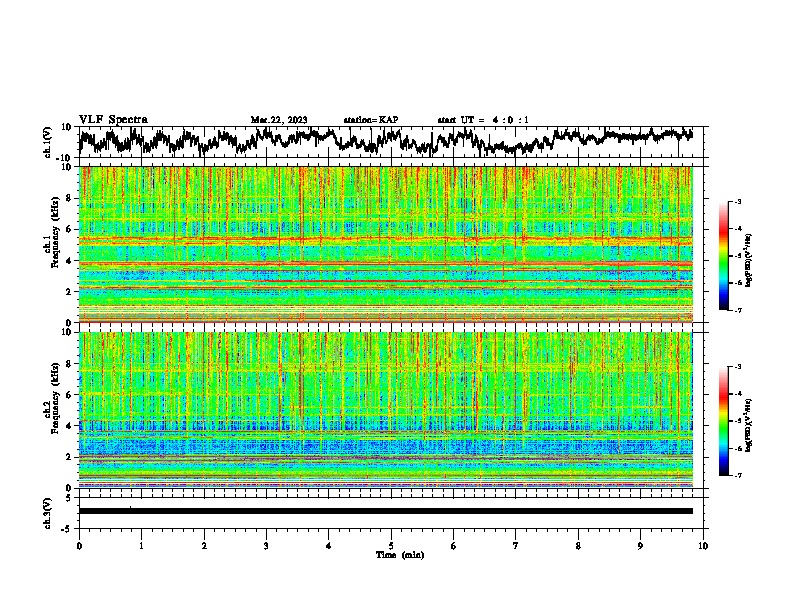Image resolution: width=792 pixels, height=612 pixels.
Task: Click inside the ch.2 spectrogram panel
Action: [386, 410]
